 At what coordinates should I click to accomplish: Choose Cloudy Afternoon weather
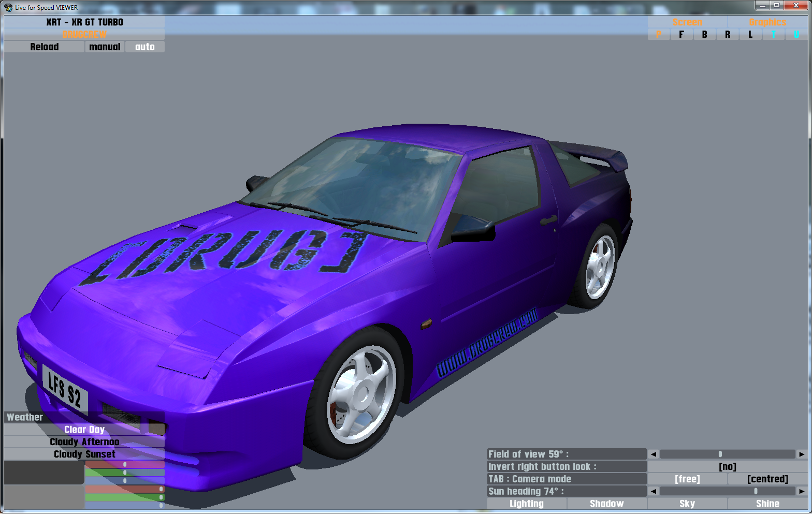[x=84, y=442]
